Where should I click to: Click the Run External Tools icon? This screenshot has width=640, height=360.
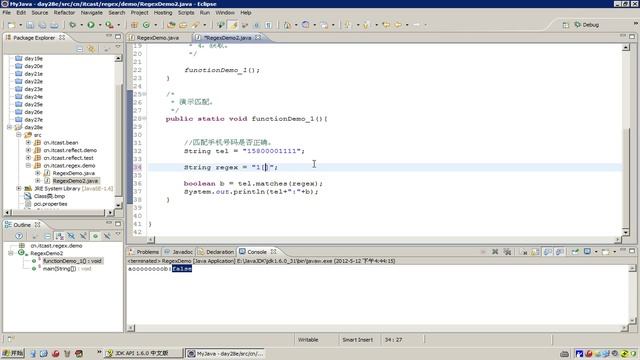(109, 25)
